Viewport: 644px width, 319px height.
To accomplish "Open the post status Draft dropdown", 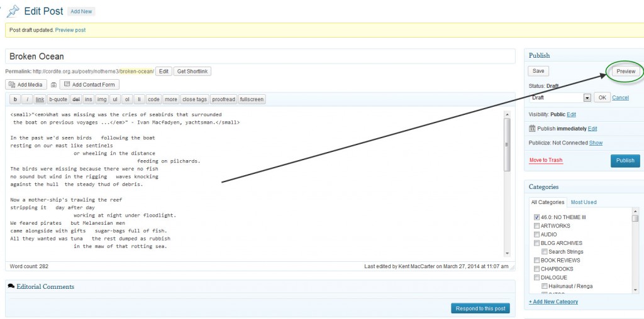I will click(587, 98).
